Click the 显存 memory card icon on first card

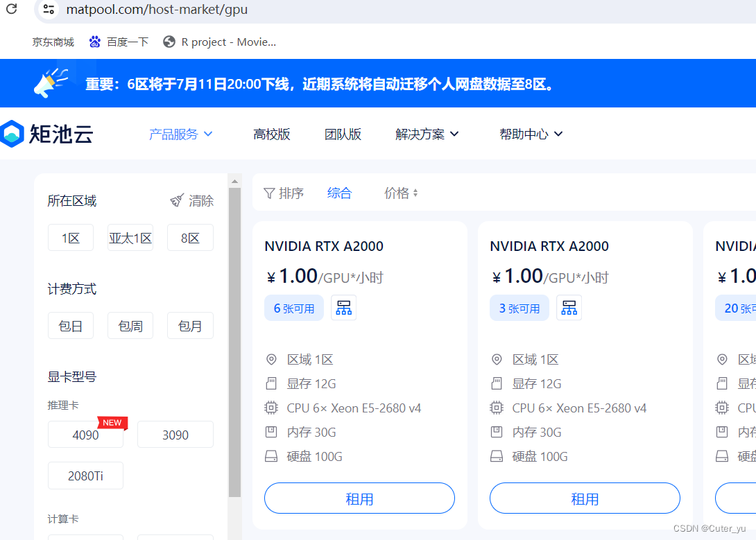tap(271, 383)
